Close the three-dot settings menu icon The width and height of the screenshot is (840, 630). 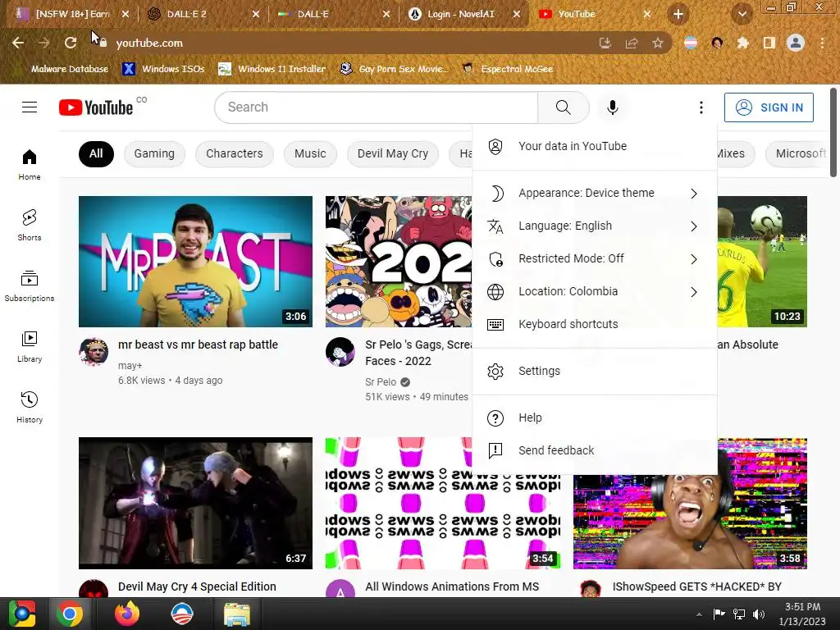point(701,107)
